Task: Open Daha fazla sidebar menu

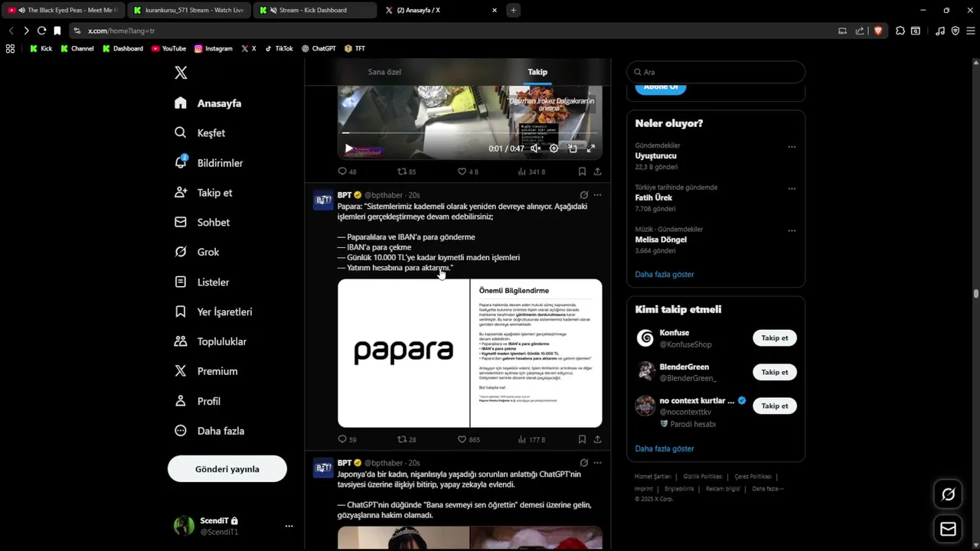Action: point(209,431)
